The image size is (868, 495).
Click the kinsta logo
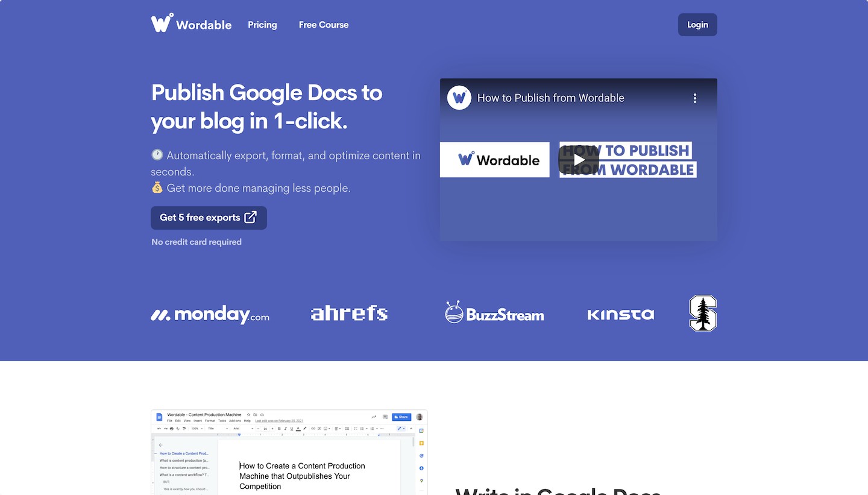click(x=621, y=314)
